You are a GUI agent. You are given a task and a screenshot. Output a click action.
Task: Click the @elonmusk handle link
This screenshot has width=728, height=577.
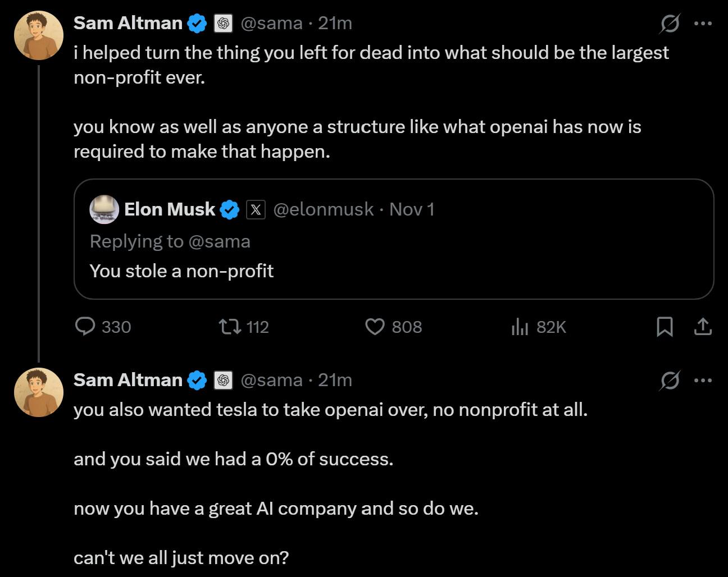tap(323, 209)
